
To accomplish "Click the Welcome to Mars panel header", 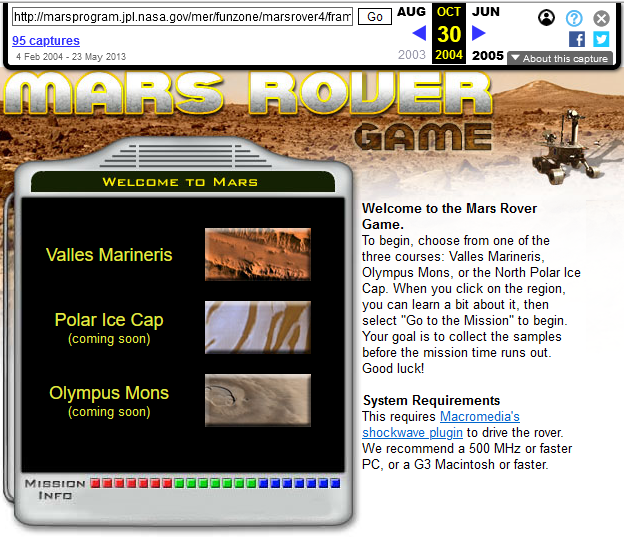I will point(183,182).
